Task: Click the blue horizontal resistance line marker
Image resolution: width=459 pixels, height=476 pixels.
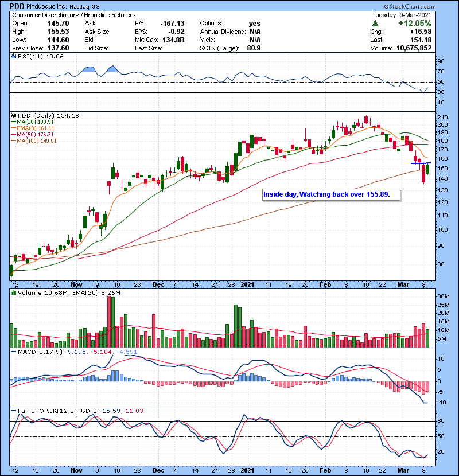Action: point(421,163)
